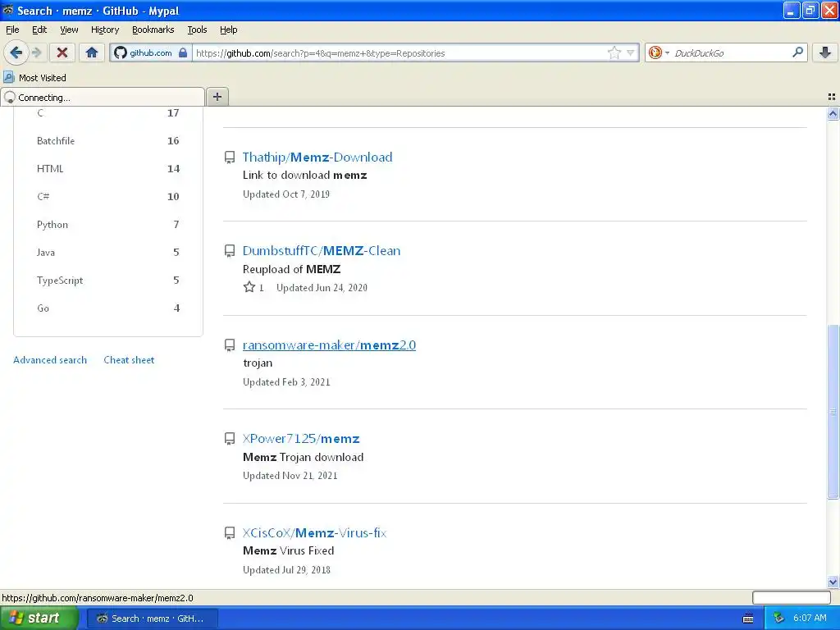Click the repository icon beside XCisCoX/Memz-Virus-fix
This screenshot has width=840, height=630.
[x=230, y=533]
